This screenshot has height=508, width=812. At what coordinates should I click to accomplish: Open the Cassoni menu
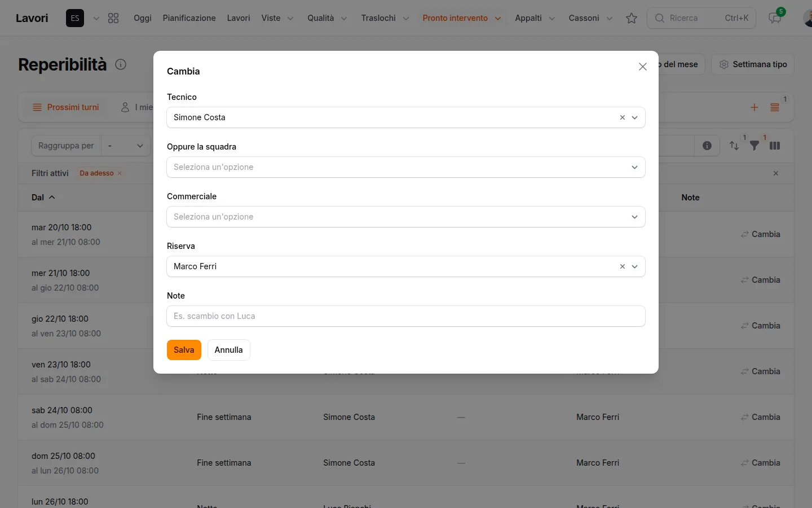[x=590, y=18]
